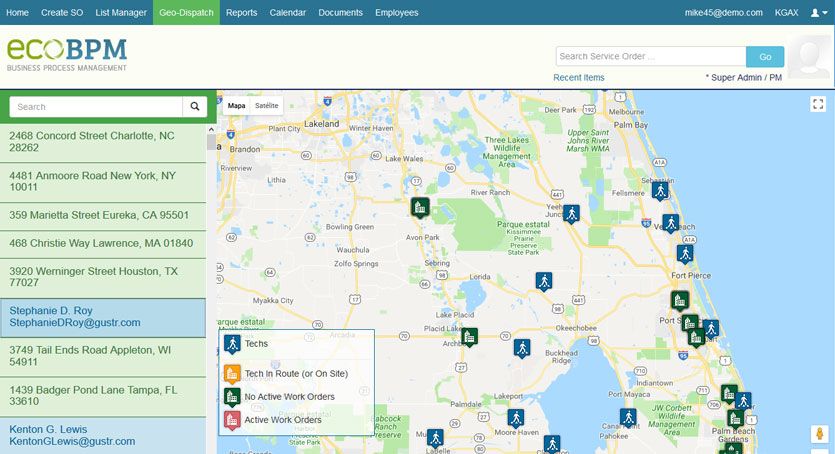Click tech marker above Fort Pierce
835x454 pixels.
coord(685,254)
